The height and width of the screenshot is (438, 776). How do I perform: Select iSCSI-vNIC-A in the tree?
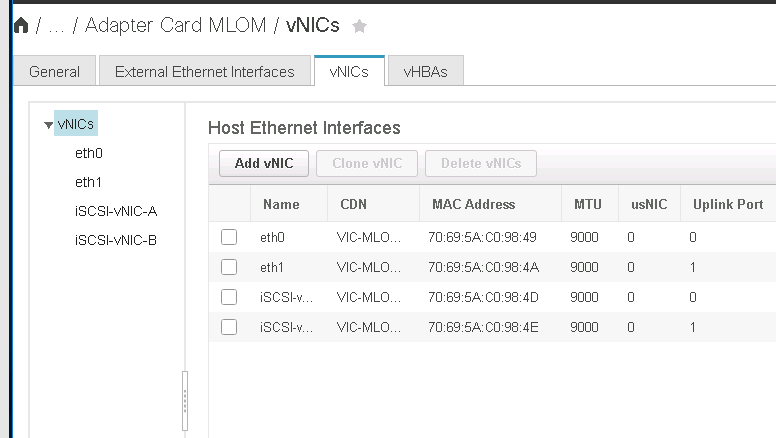pyautogui.click(x=116, y=211)
